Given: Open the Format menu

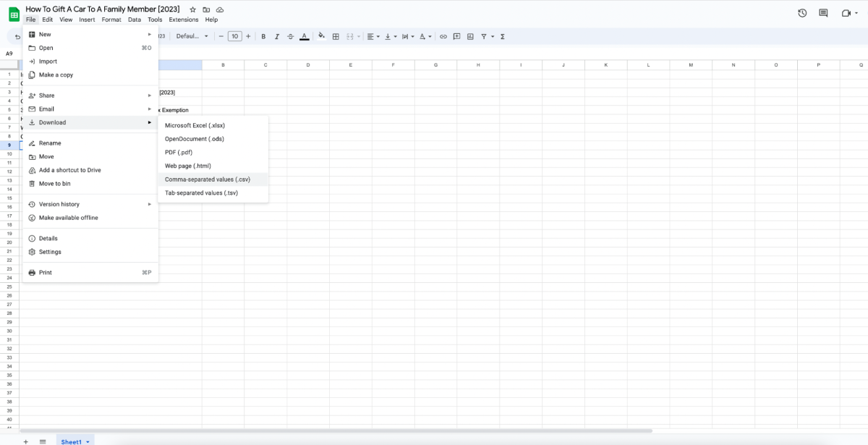Looking at the screenshot, I should (111, 20).
